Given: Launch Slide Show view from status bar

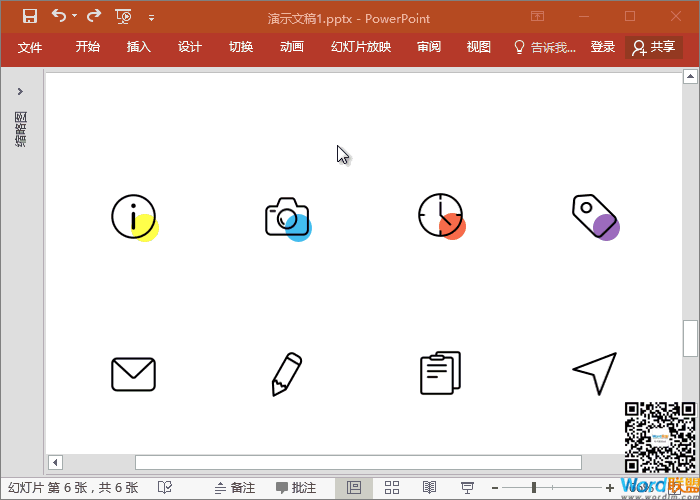Looking at the screenshot, I should [467, 488].
